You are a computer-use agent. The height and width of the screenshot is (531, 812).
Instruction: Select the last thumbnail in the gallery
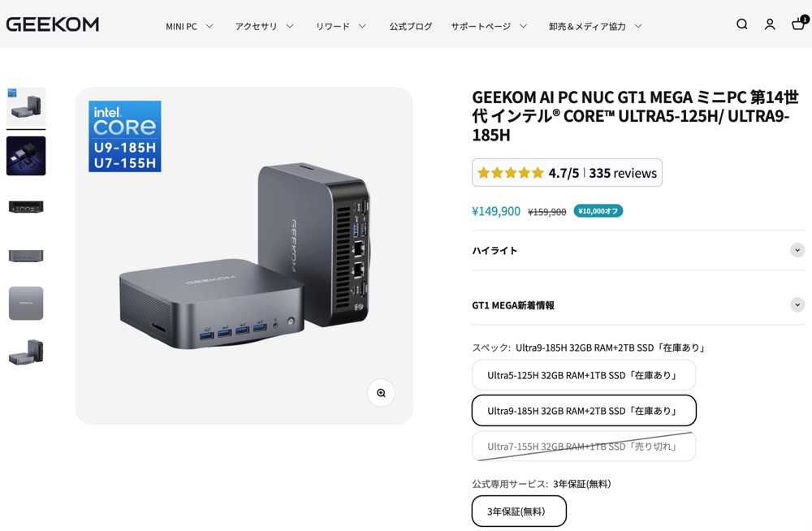[x=26, y=352]
